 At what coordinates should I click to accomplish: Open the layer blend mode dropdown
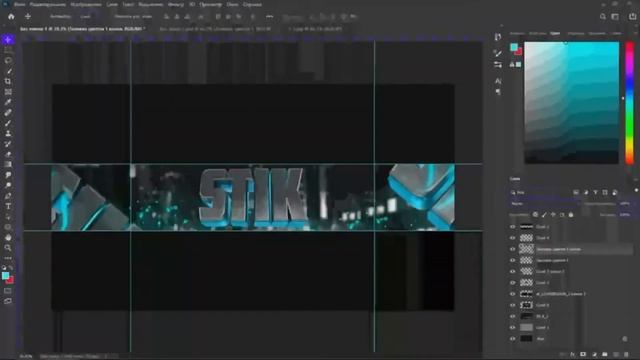544,203
